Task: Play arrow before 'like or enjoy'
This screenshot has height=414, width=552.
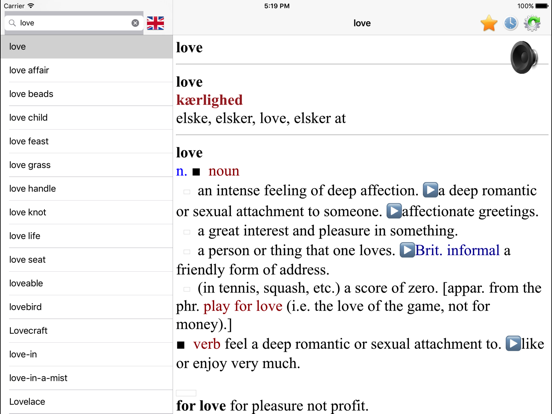Action: coord(513,343)
